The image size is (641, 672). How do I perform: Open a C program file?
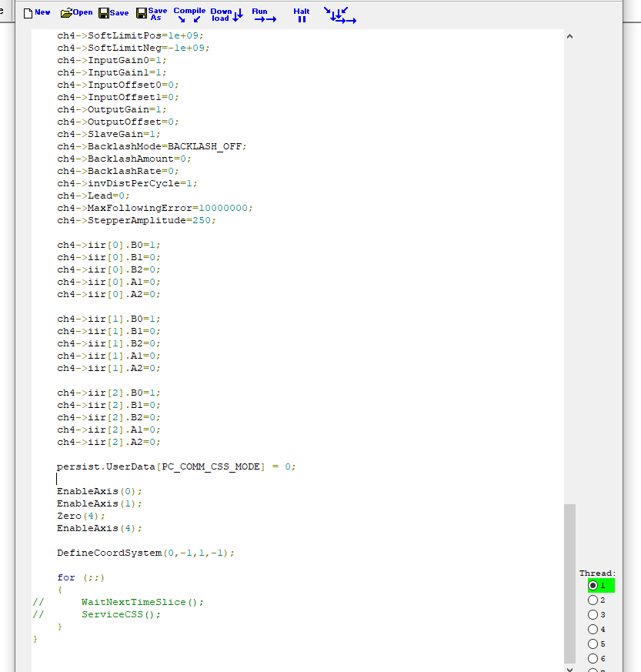click(x=76, y=13)
